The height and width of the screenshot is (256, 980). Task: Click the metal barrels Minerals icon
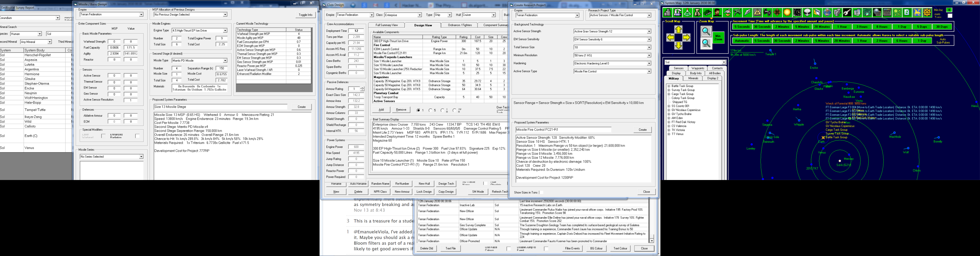tap(837, 12)
